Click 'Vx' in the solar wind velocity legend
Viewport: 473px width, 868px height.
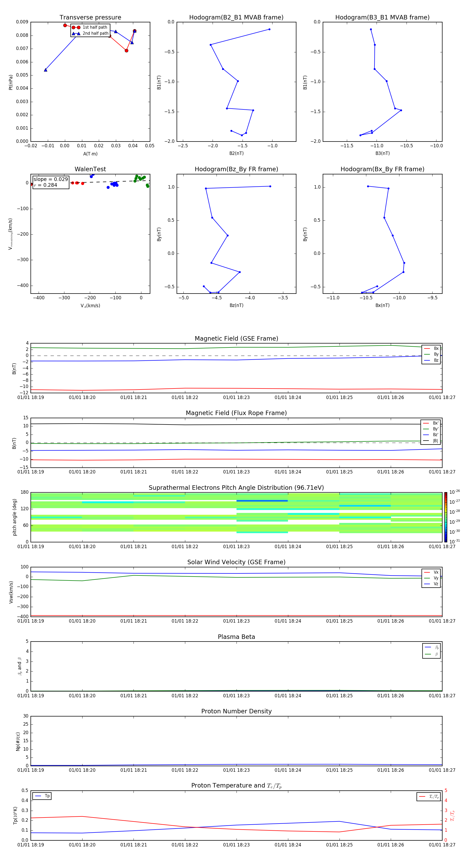431,572
